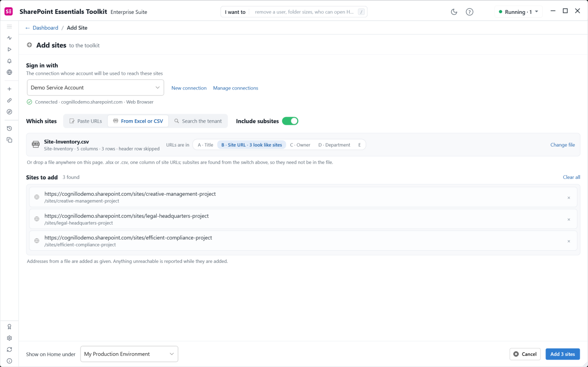Viewport: 588px width, 367px height.
Task: Choose column D · Department for URLs
Action: point(334,145)
